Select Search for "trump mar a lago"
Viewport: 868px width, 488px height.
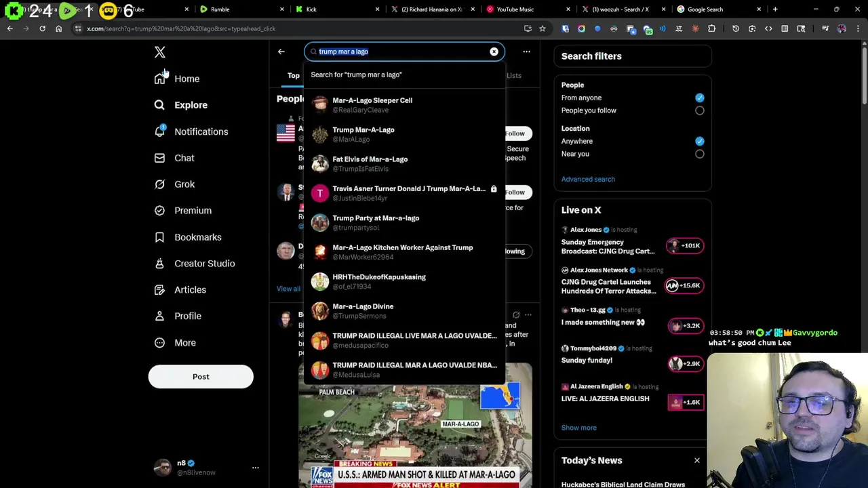(x=405, y=75)
